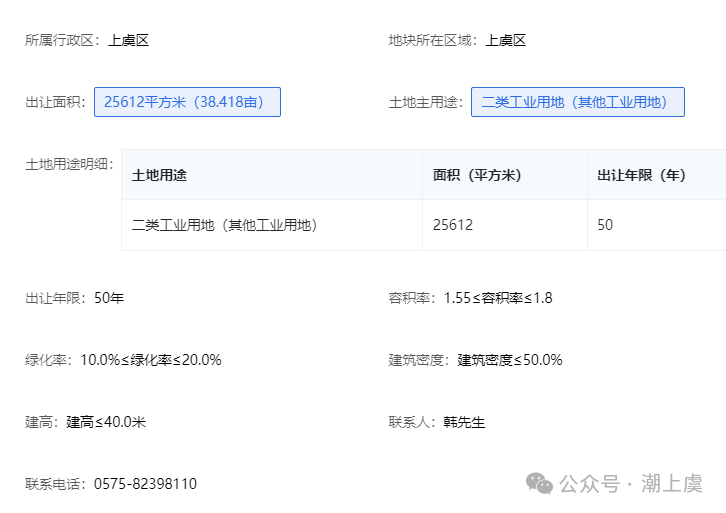This screenshot has height=513, width=726.
Task: Click the contact name 韩先生
Action: tap(464, 422)
